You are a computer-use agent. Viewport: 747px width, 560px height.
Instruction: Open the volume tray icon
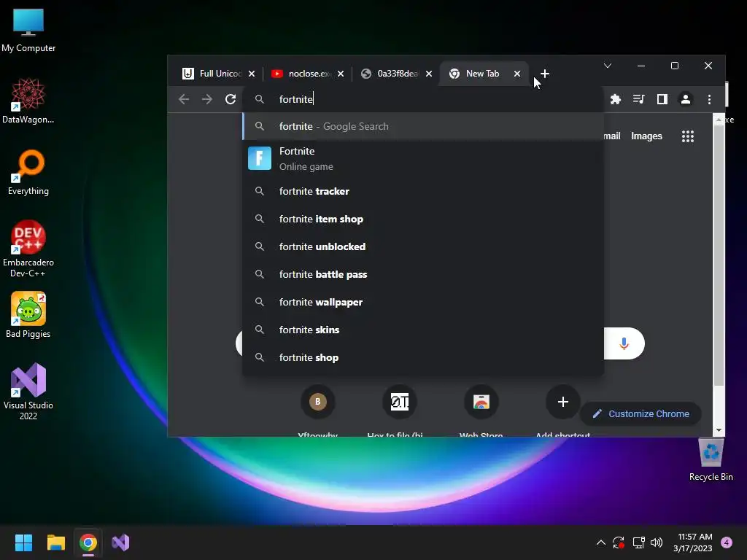[657, 542]
